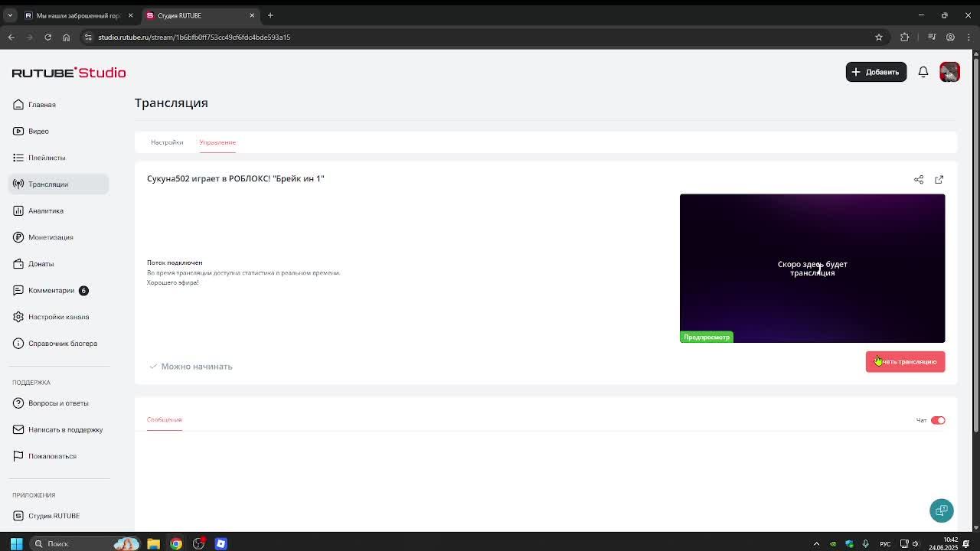The width and height of the screenshot is (980, 551).
Task: Open the Сообщения tab
Action: [x=164, y=419]
